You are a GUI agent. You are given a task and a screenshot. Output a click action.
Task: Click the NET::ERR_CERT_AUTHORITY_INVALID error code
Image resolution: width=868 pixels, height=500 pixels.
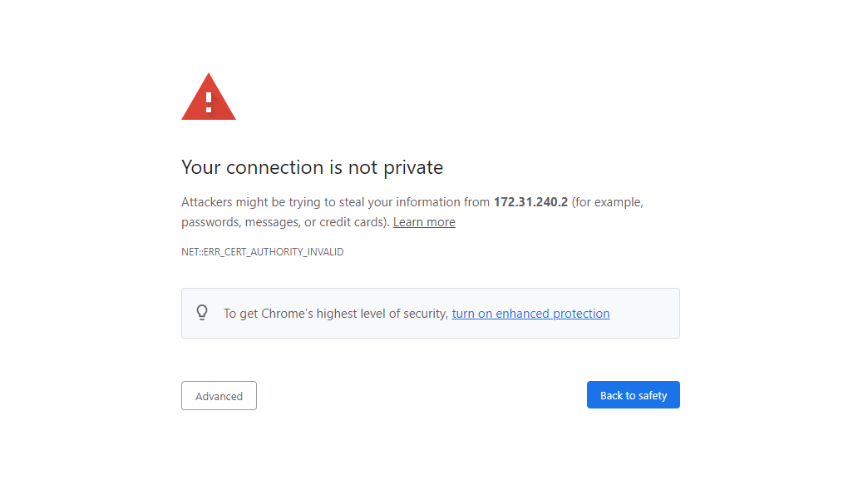point(262,252)
